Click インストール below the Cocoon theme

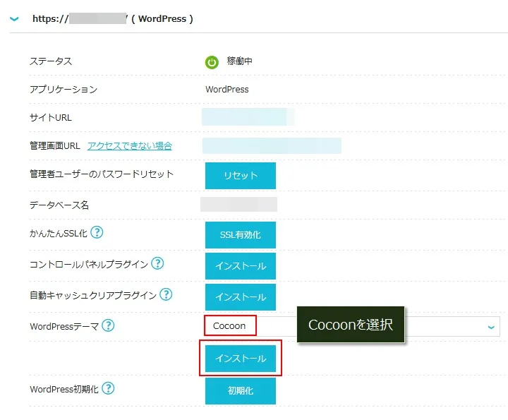coord(240,359)
